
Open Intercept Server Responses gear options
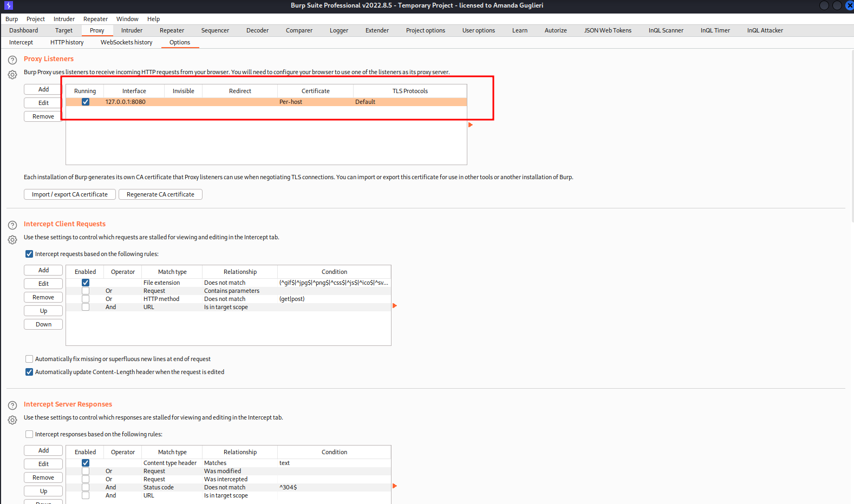pyautogui.click(x=12, y=420)
